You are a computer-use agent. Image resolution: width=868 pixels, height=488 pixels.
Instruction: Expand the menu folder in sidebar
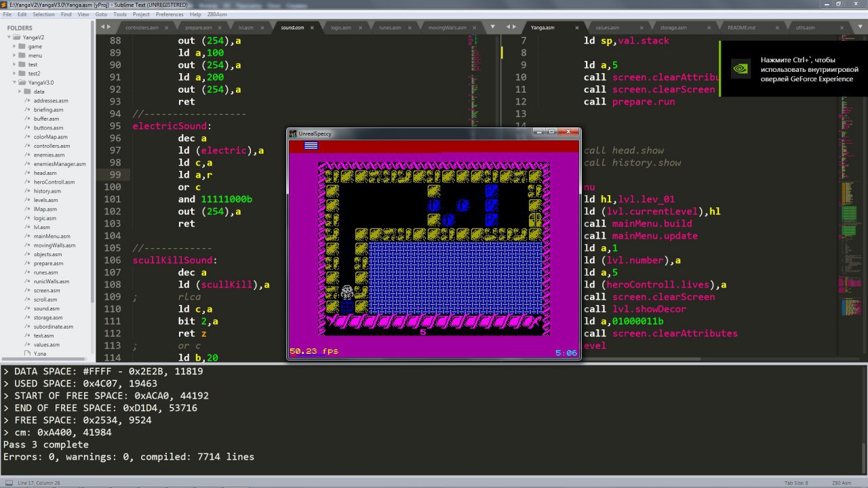(x=13, y=56)
